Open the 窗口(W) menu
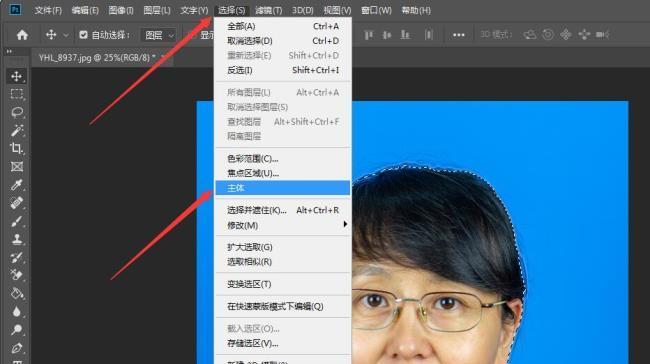This screenshot has width=650, height=364. [376, 10]
